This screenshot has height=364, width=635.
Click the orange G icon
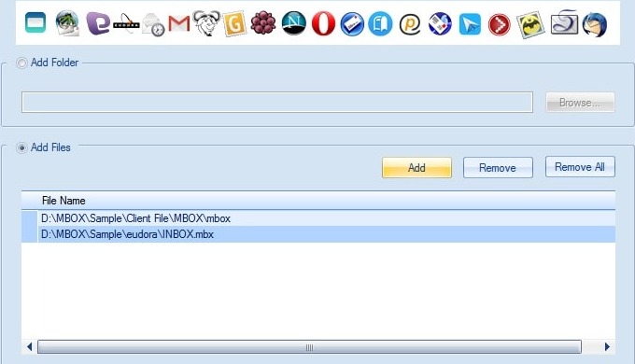pos(234,24)
